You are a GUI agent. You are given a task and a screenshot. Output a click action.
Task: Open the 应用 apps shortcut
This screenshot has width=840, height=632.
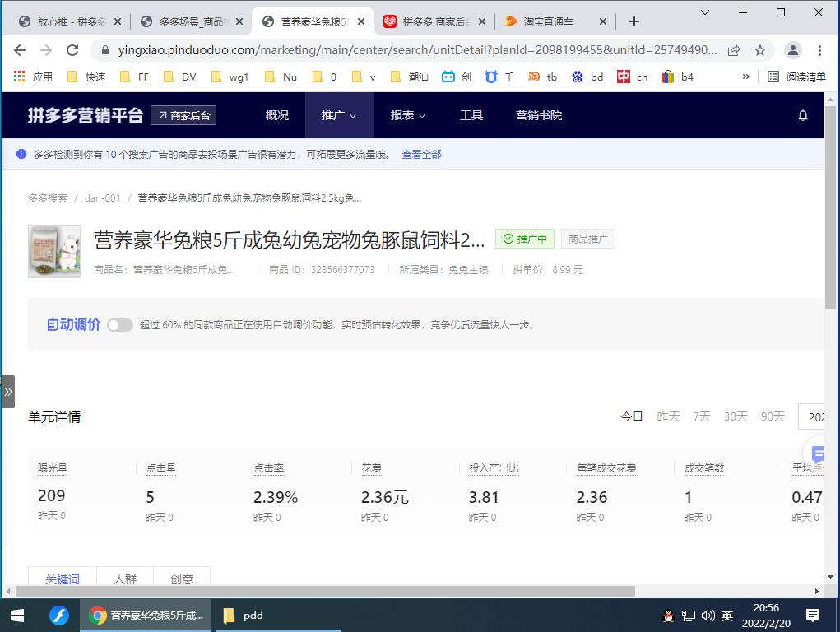coord(33,77)
